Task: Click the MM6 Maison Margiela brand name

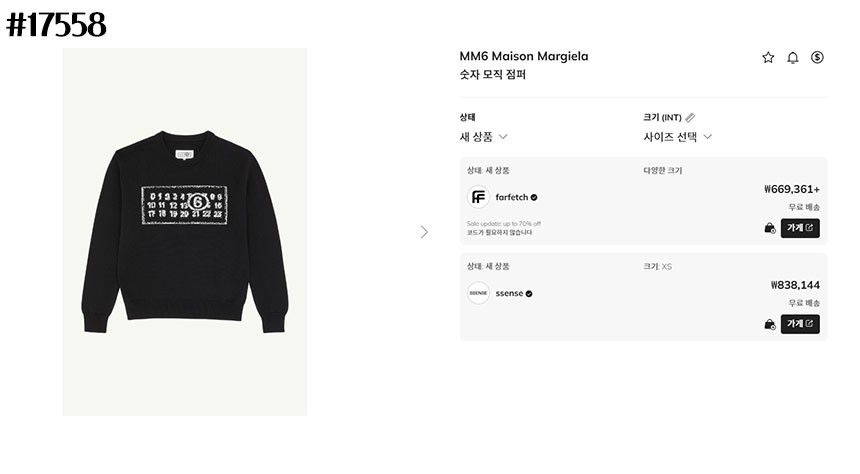Action: click(523, 56)
